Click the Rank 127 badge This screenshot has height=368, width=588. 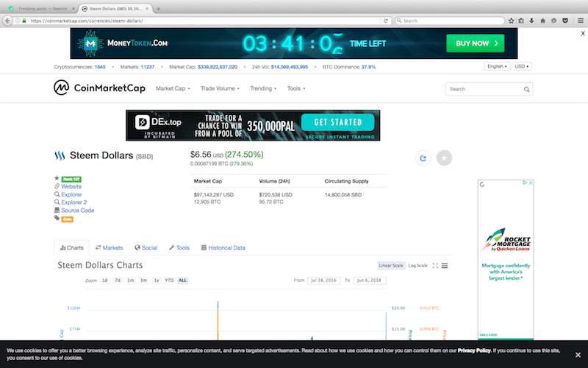point(71,179)
